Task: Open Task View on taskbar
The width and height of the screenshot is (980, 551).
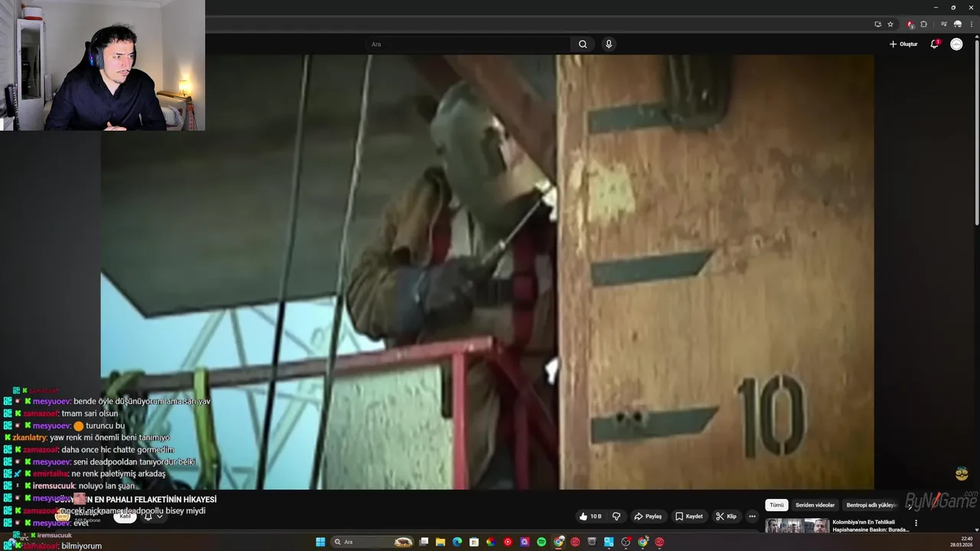Action: [x=423, y=542]
